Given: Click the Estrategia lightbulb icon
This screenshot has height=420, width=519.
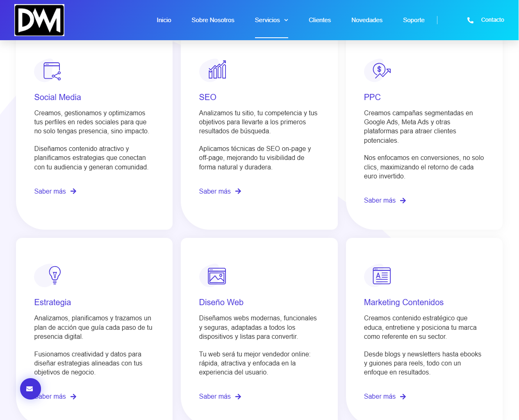Looking at the screenshot, I should (55, 275).
